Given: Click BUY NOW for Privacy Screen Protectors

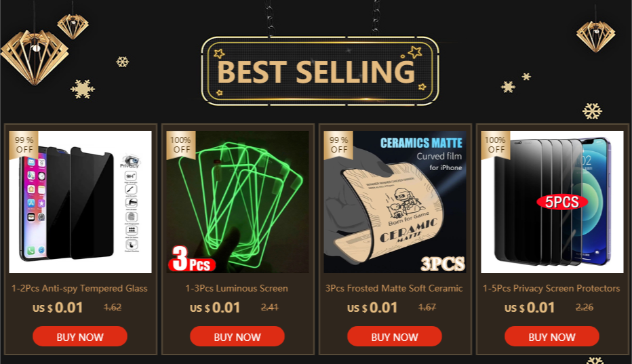Looking at the screenshot, I should pyautogui.click(x=552, y=337).
